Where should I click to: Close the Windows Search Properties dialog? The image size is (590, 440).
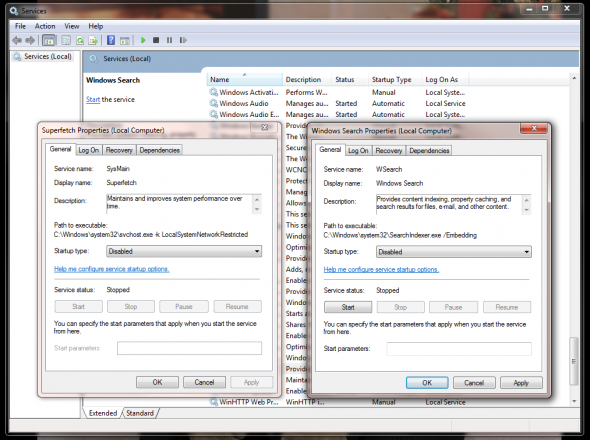(534, 128)
